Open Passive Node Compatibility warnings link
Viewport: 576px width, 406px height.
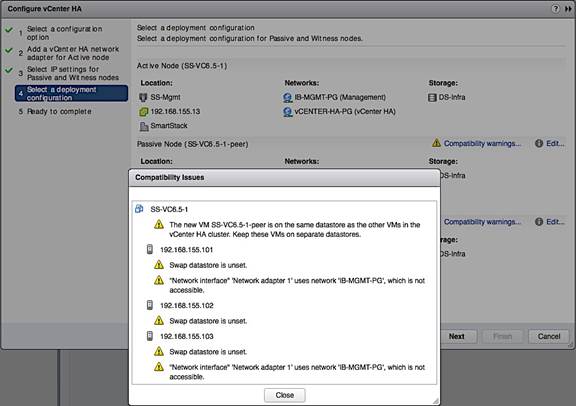pos(482,144)
